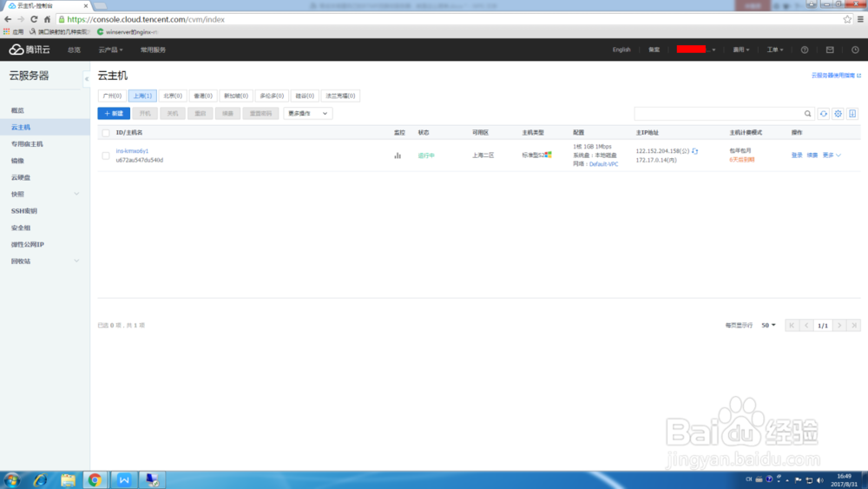Switch to the 广州(0) region tab
868x489 pixels.
[112, 96]
